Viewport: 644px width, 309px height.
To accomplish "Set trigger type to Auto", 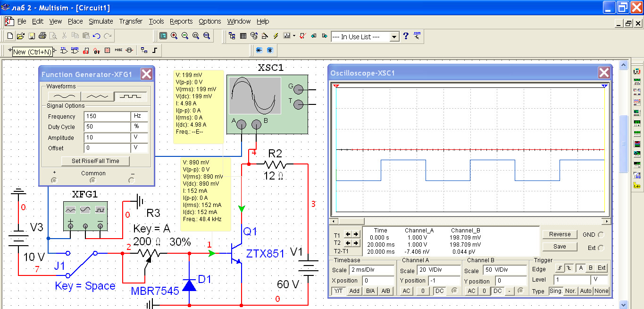I will [585, 291].
